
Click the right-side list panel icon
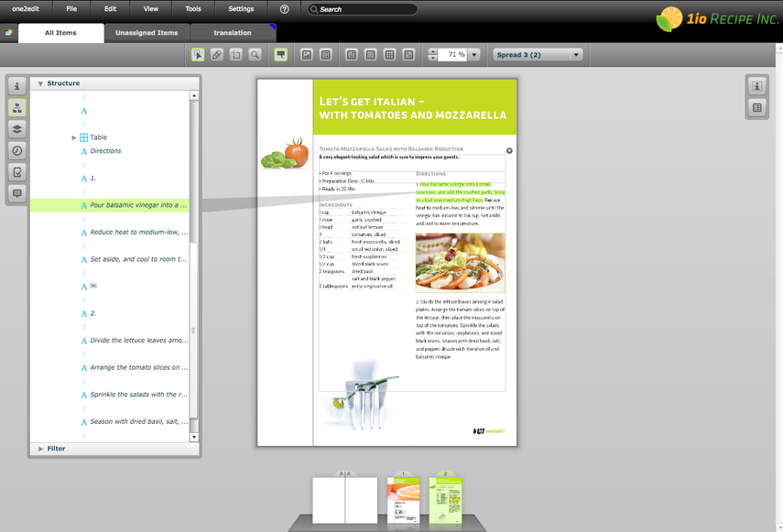click(757, 108)
